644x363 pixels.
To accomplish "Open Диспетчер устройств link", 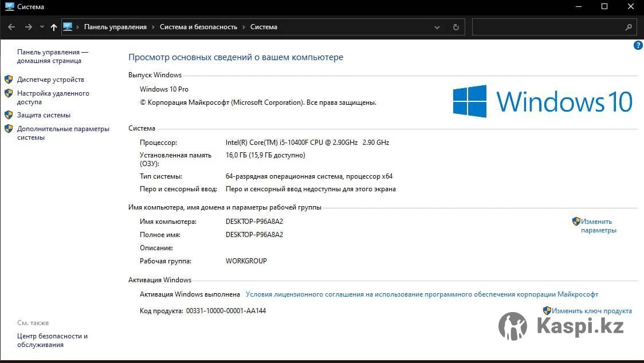I will click(x=50, y=80).
